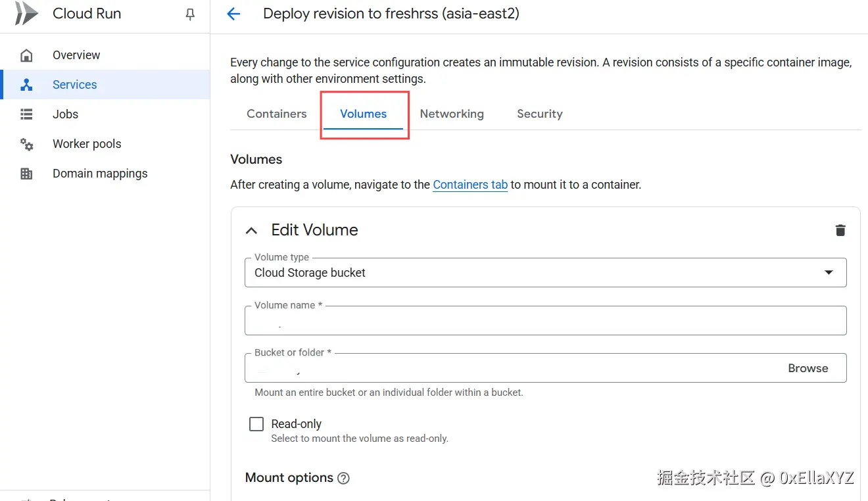Viewport: 868px width, 501px height.
Task: Click the Cloud Run logo icon
Action: pos(26,14)
